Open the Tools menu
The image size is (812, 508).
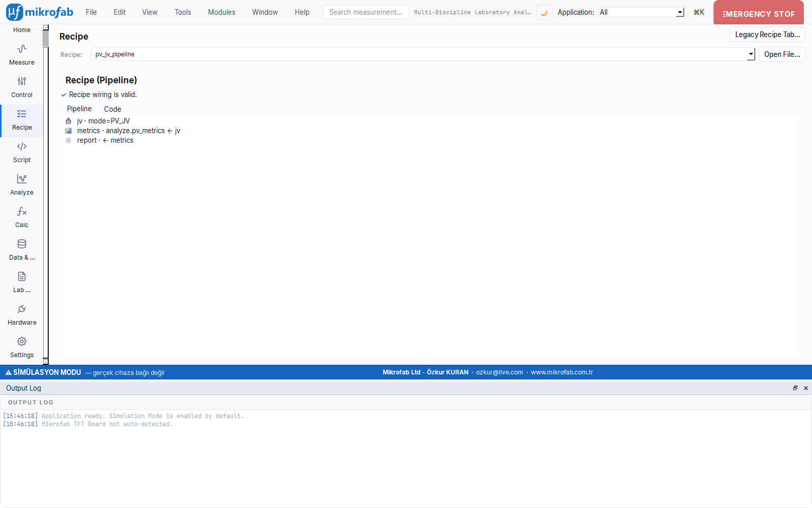coord(183,12)
